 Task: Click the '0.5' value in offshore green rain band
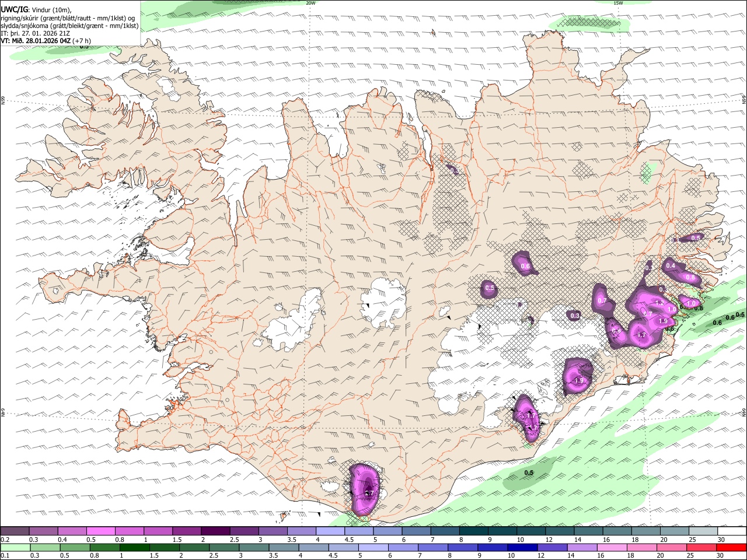[x=529, y=473]
